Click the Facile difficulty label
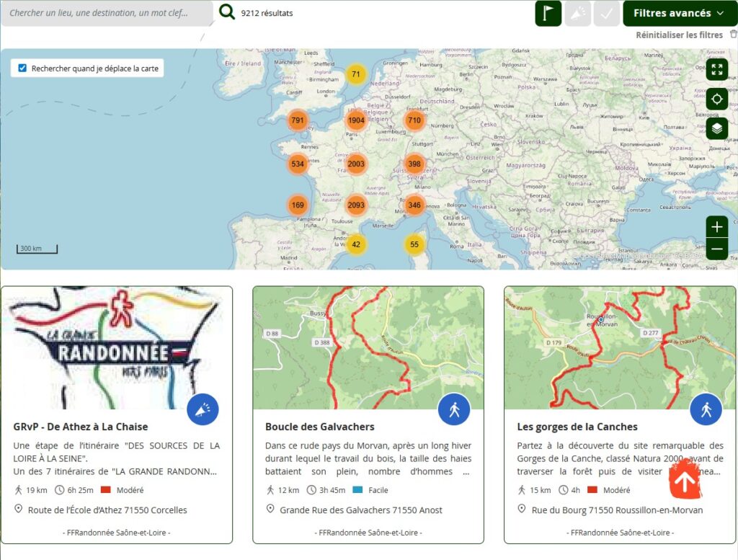This screenshot has height=560, width=738. pyautogui.click(x=378, y=490)
